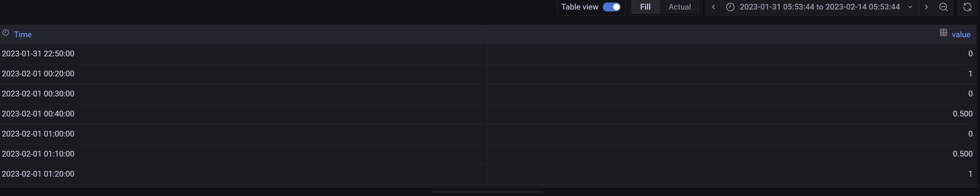Screen dimensions: 980x196
Task: Sort table by Time column header
Action: coord(23,35)
